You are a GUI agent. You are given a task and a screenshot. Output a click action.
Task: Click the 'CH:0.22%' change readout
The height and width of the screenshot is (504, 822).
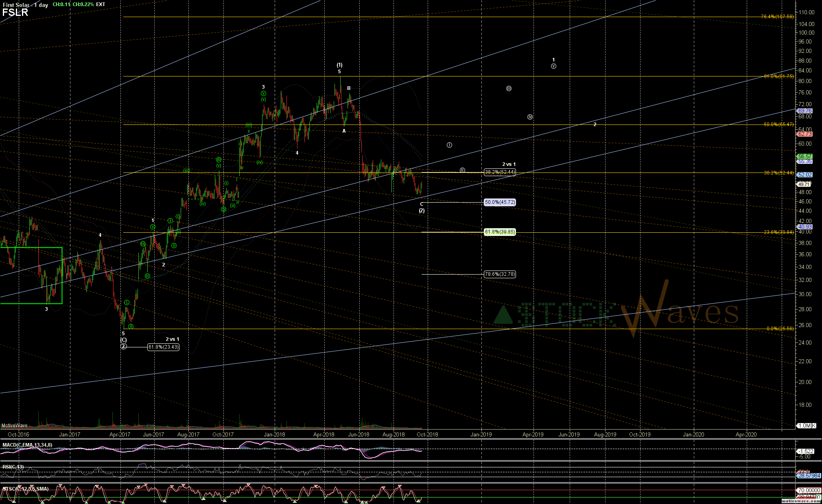(83, 4)
